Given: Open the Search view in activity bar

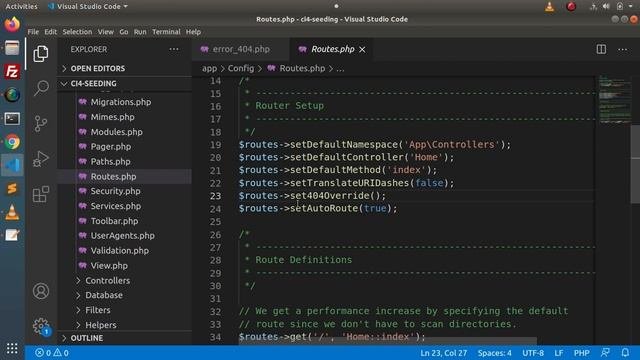Looking at the screenshot, I should (41, 88).
